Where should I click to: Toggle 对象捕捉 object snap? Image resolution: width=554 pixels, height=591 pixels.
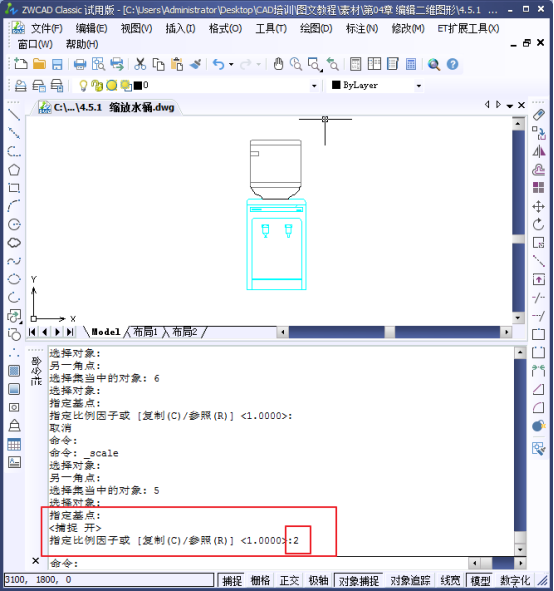pyautogui.click(x=359, y=580)
